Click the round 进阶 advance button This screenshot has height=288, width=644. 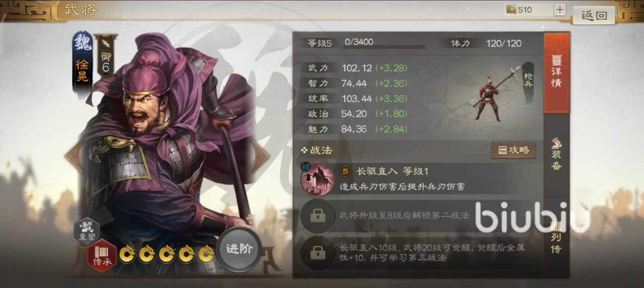click(239, 249)
